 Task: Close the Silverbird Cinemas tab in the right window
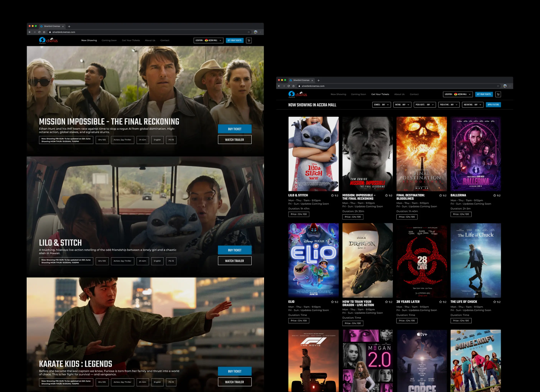(x=312, y=81)
